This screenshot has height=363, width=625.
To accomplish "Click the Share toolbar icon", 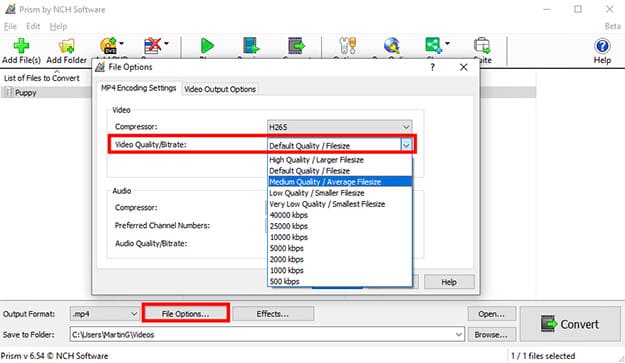I will click(433, 46).
